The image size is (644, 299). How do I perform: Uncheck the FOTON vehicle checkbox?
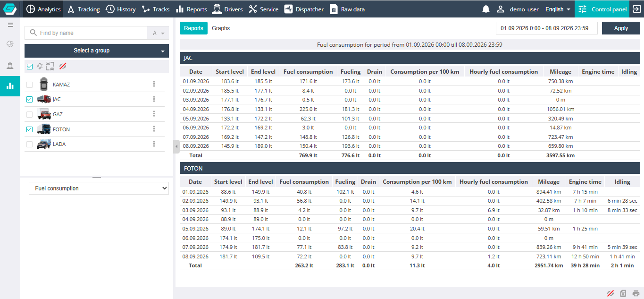coord(30,129)
